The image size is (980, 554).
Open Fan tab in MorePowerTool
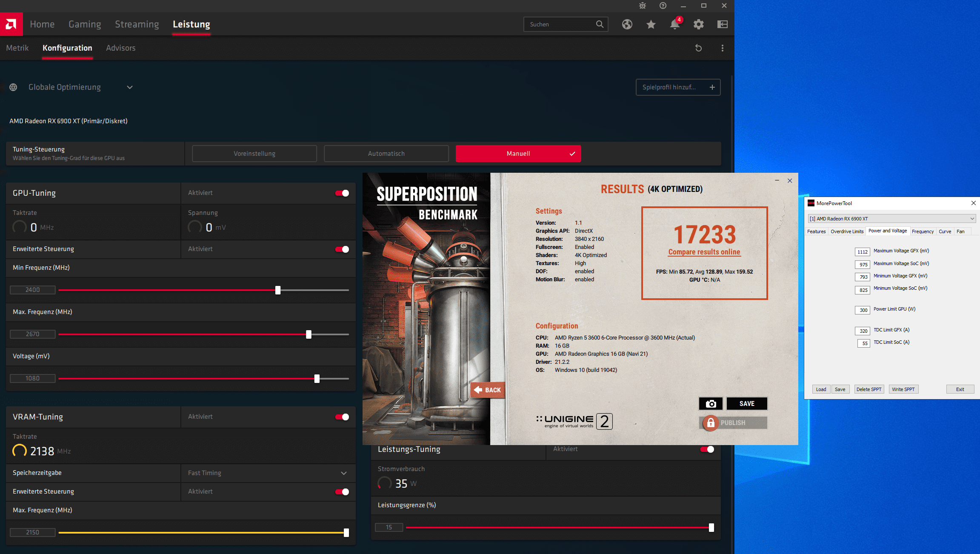960,231
